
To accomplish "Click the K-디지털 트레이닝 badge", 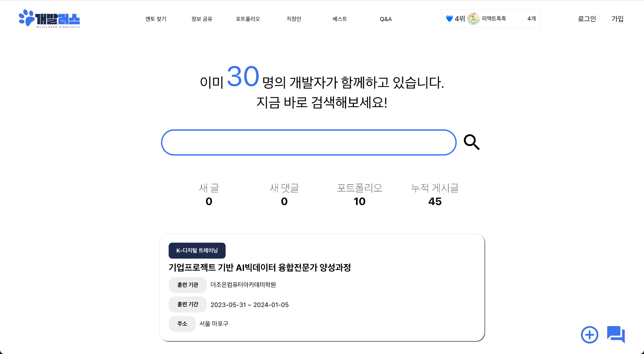I will click(x=197, y=250).
